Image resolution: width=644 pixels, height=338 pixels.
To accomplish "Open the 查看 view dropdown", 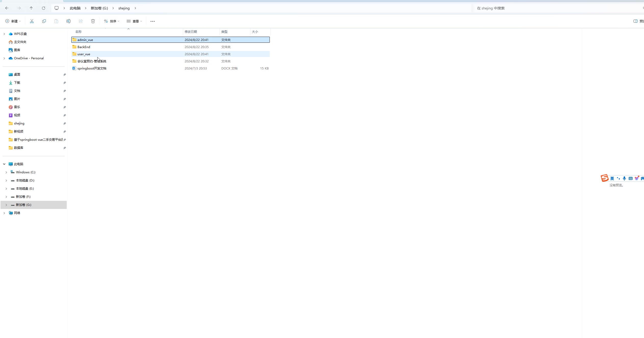I will [134, 21].
